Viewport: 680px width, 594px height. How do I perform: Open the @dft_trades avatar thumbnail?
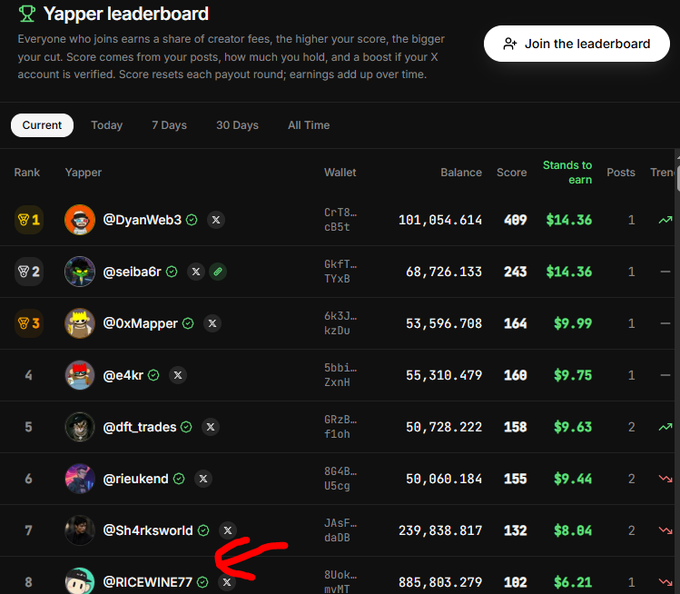80,427
